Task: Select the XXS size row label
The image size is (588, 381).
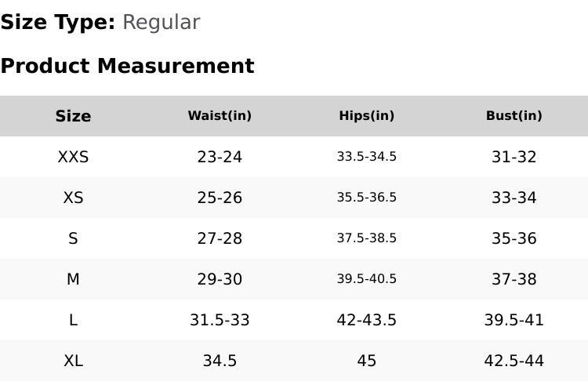Action: pyautogui.click(x=73, y=157)
